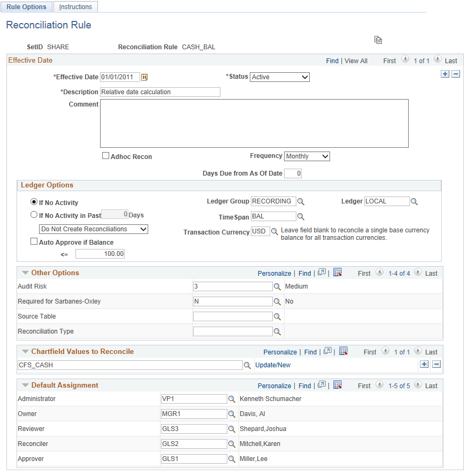Switch to the Instructions tab
Screen dimensions: 467x476
pyautogui.click(x=75, y=6)
